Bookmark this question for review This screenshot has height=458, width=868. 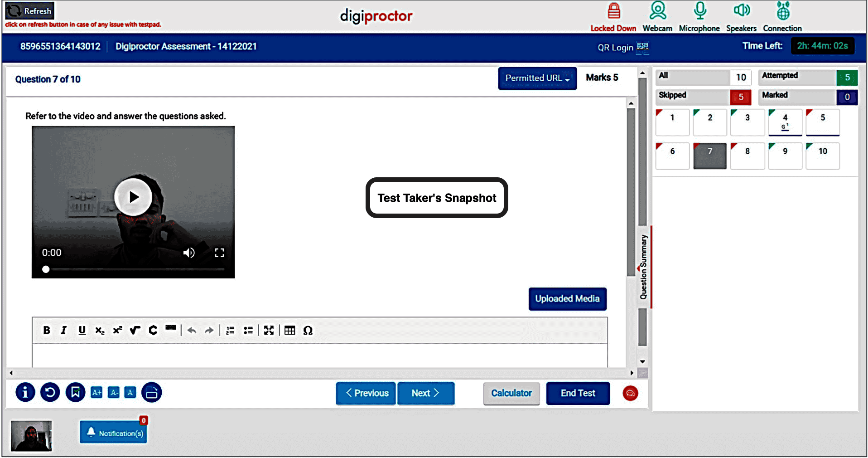[75, 392]
